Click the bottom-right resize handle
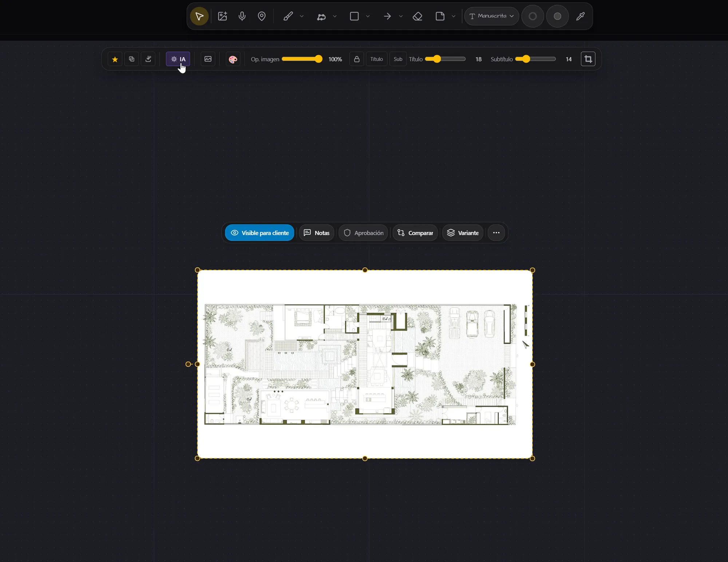The height and width of the screenshot is (562, 728). coord(533,458)
